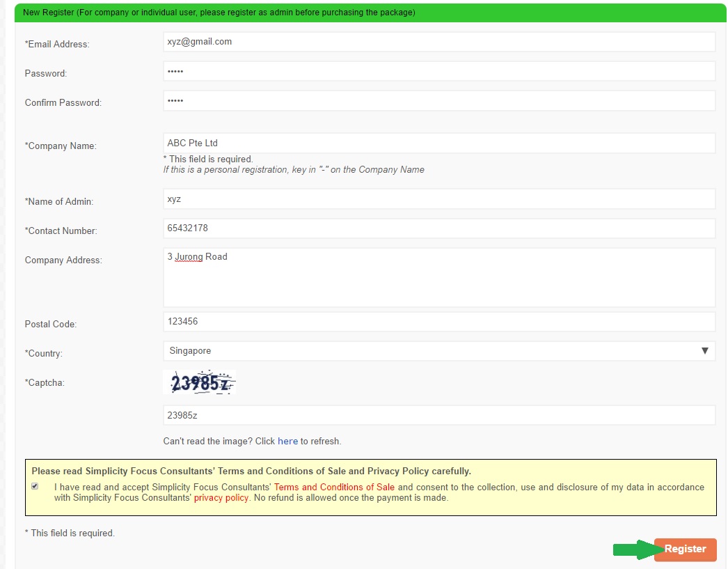Screen dimensions: 728x569
Task: Click the 'Company Address:' label
Action: click(63, 260)
